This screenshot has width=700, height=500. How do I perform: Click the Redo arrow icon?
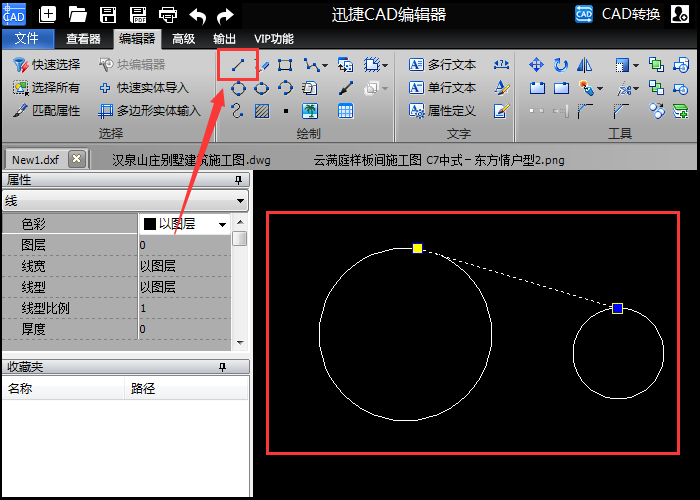[226, 15]
